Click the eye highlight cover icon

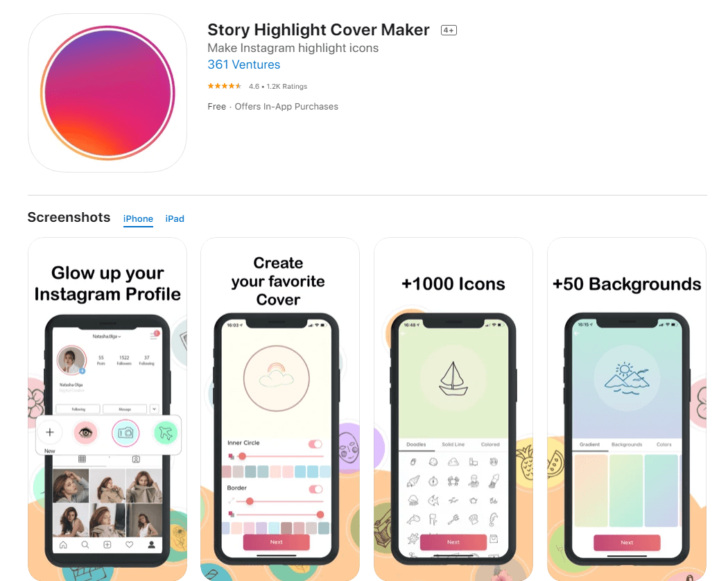point(85,433)
